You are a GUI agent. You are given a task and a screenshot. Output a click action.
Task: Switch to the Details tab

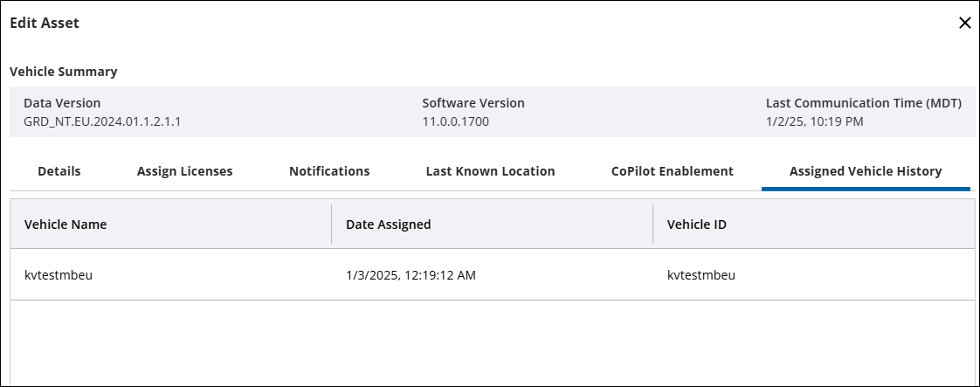59,171
